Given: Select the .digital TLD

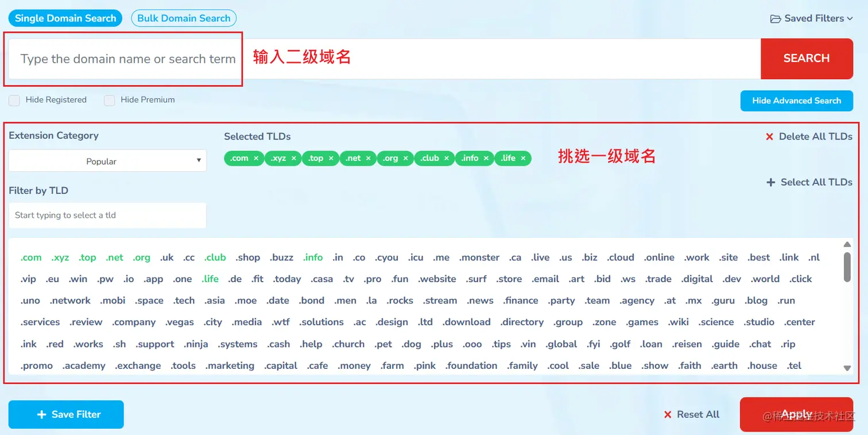Looking at the screenshot, I should [697, 279].
